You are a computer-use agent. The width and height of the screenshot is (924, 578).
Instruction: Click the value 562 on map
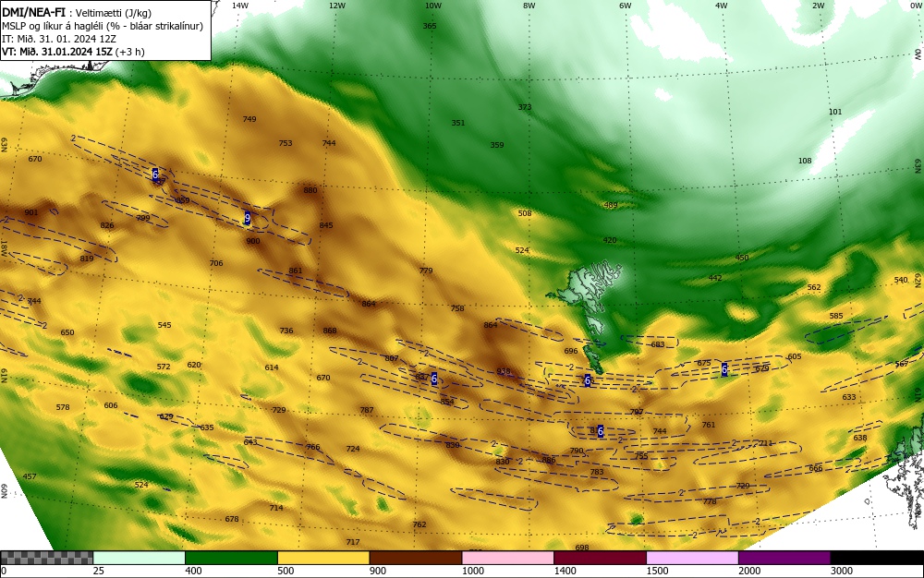pyautogui.click(x=814, y=287)
